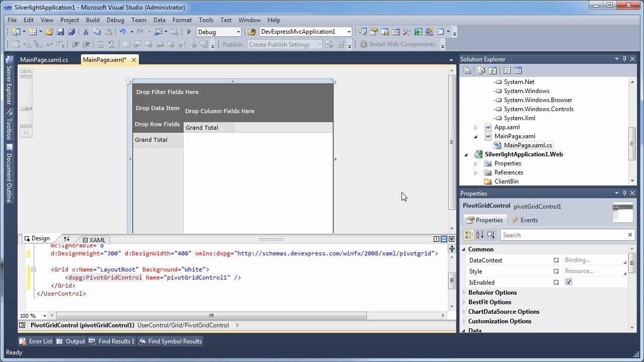The width and height of the screenshot is (644, 362).
Task: Click DataContext property marker square
Action: [556, 260]
